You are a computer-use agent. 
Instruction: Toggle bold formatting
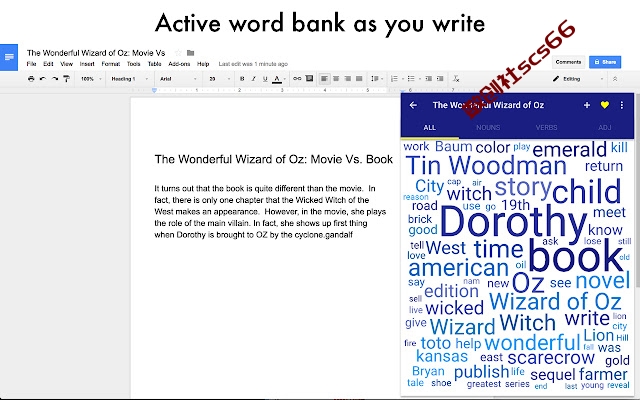point(242,79)
